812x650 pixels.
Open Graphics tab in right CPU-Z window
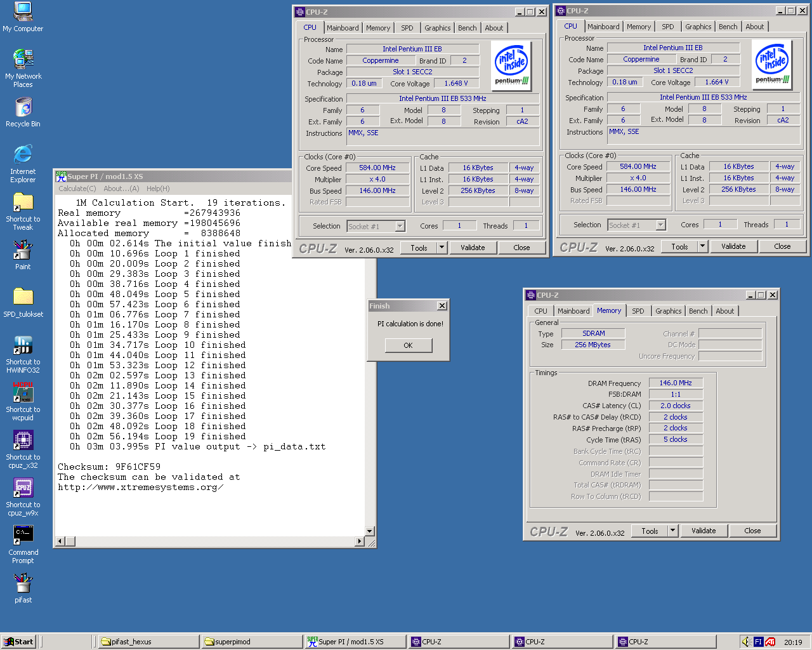click(698, 27)
